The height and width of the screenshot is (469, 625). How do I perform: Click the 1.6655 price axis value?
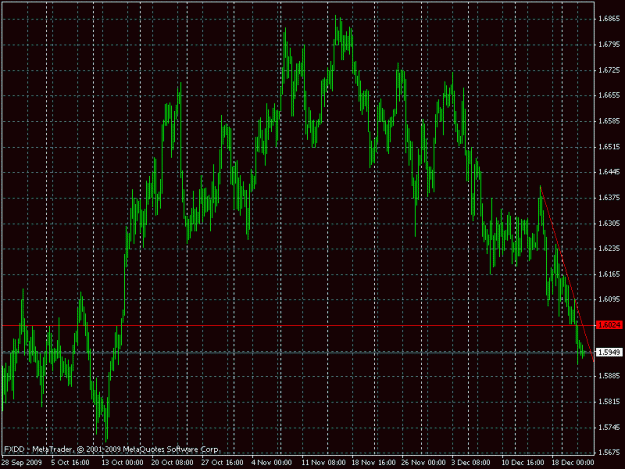pyautogui.click(x=609, y=95)
